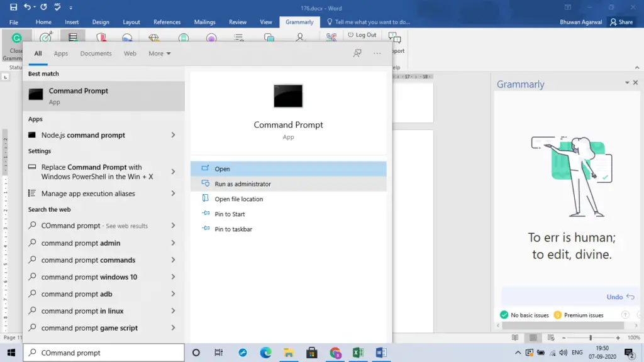Select command prompt windows 10 suggestion
This screenshot has width=644, height=362.
pos(96,277)
